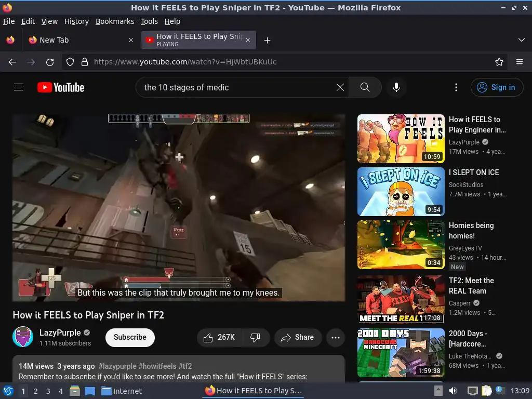532x399 pixels.
Task: Open the Tools menu
Action: [x=149, y=21]
